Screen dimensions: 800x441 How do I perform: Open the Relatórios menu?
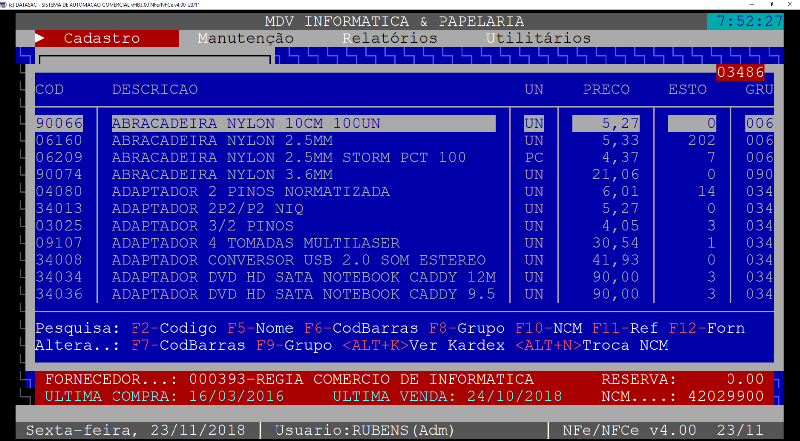coord(389,38)
